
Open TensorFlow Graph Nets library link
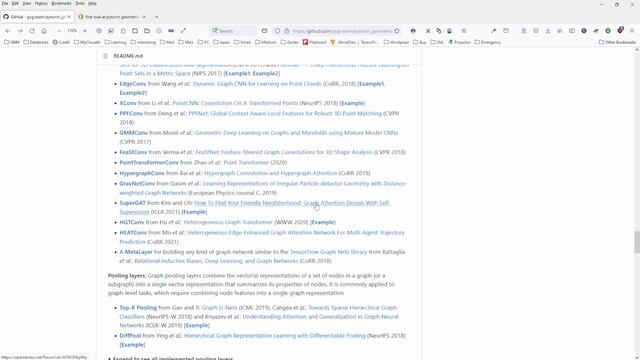pos(328,252)
